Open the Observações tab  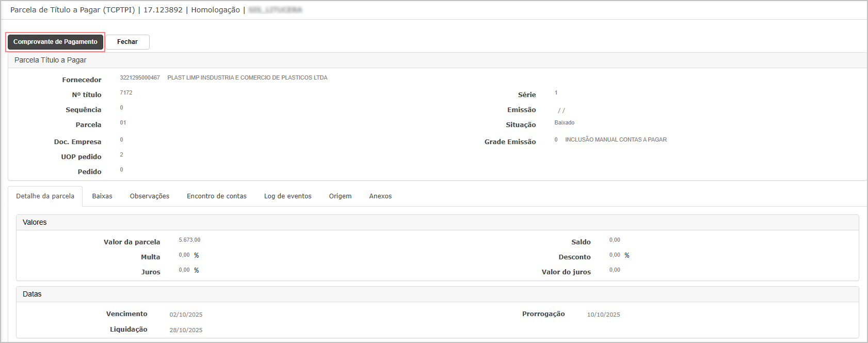(150, 196)
